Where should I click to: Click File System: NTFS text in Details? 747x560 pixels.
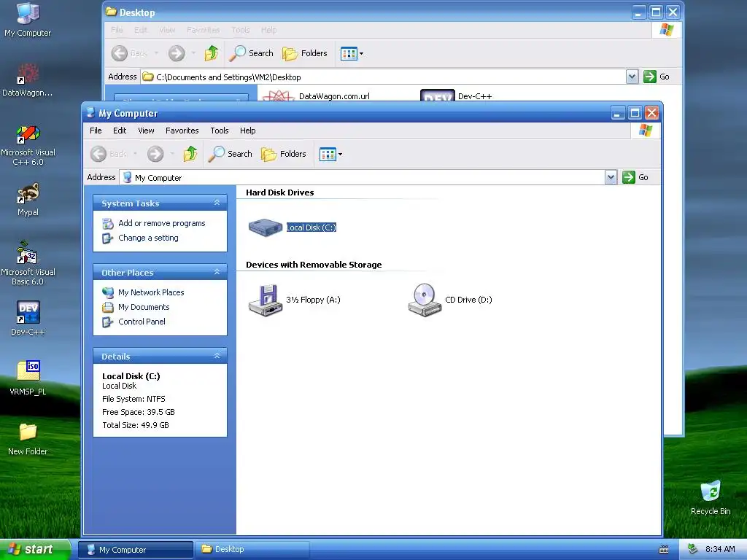[x=134, y=399]
